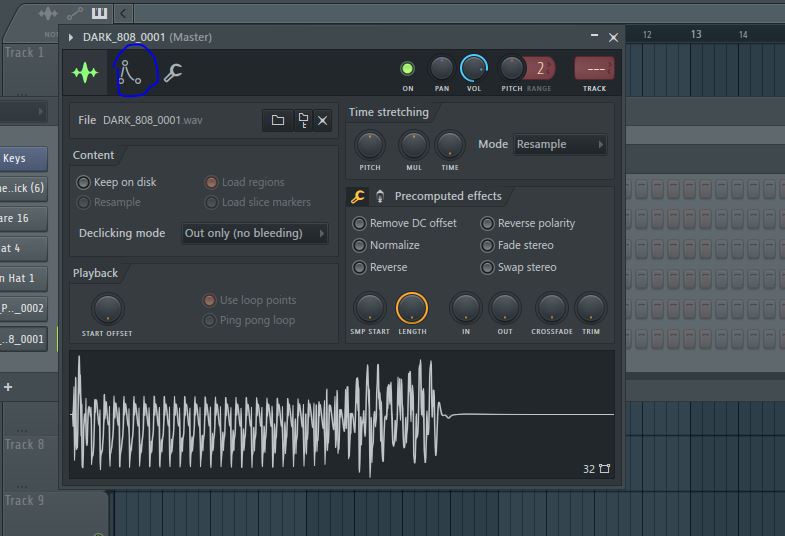785x536 pixels.
Task: Click the X to clear the sample file
Action: [322, 120]
